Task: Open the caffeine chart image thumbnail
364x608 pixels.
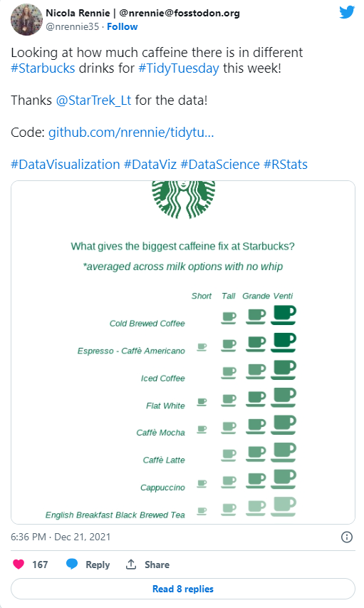Action: point(183,353)
